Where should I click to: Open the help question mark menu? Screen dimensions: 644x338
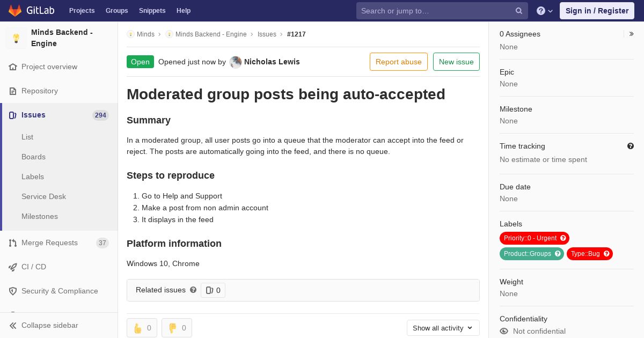click(x=545, y=11)
